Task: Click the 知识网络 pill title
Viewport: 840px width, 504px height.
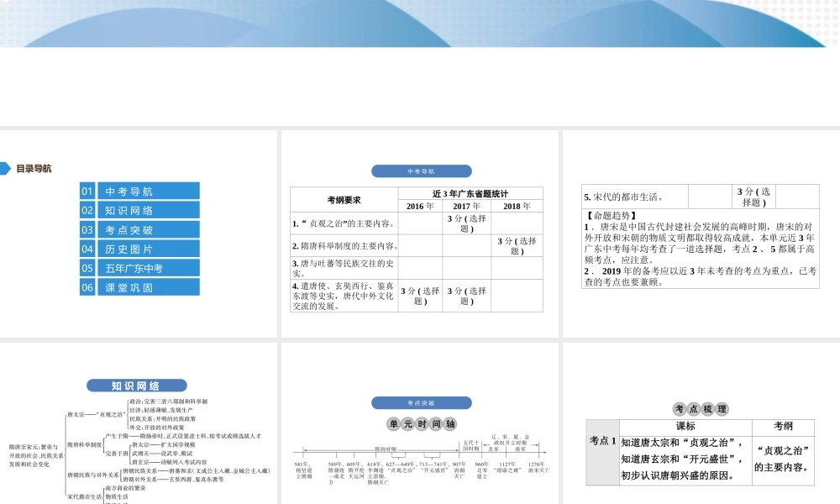Action: click(137, 386)
